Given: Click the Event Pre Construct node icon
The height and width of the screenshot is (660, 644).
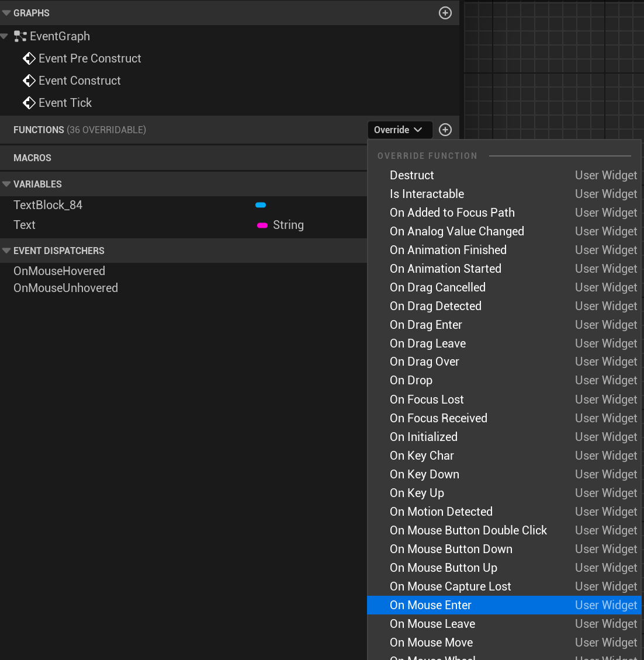Looking at the screenshot, I should tap(29, 58).
